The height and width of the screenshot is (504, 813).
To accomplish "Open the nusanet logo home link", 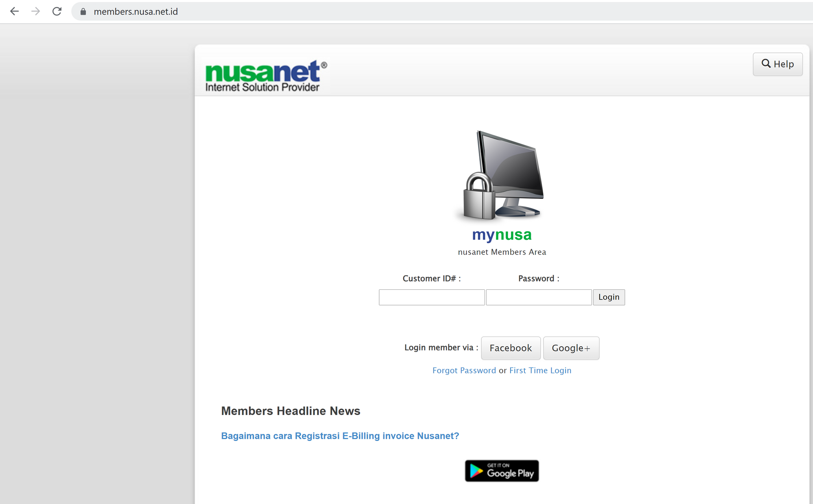I will point(266,76).
